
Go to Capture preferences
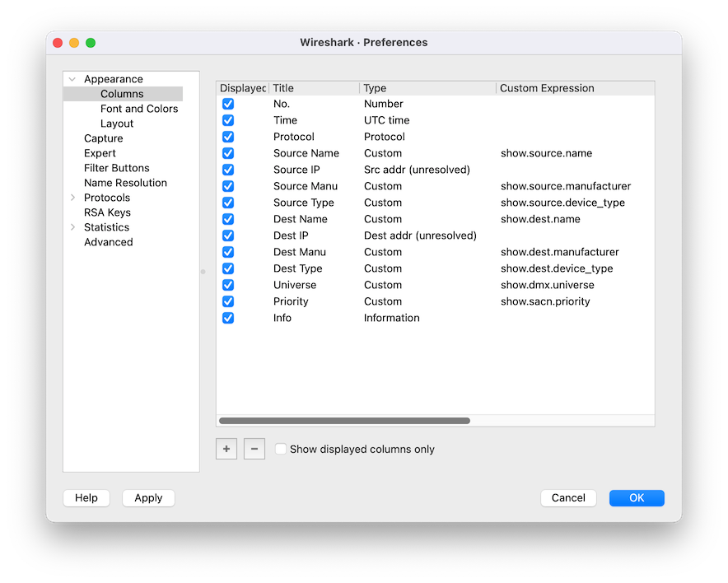click(x=104, y=138)
